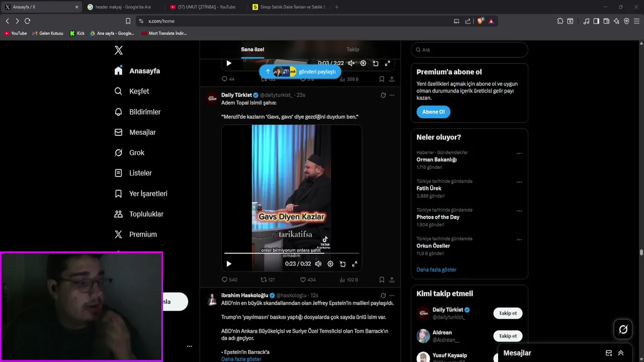Reply to Daily Türkist post with 540 comments
The width and height of the screenshot is (644, 362).
tap(229, 280)
